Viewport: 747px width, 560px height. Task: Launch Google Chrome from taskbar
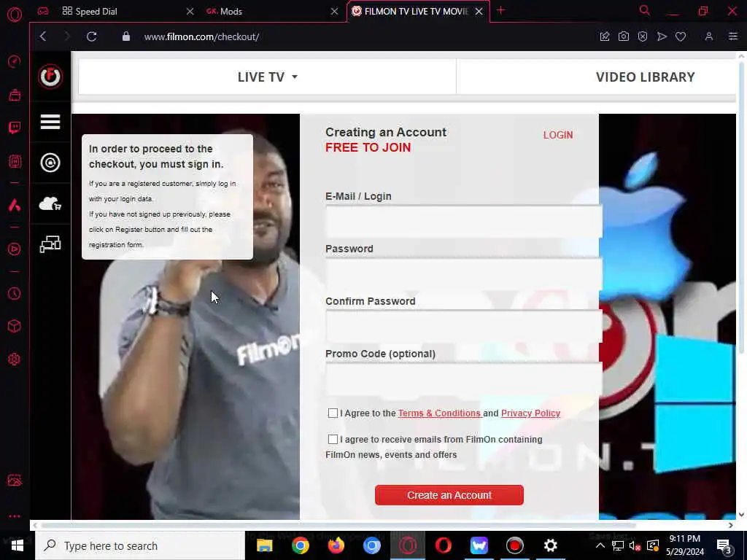[300, 545]
